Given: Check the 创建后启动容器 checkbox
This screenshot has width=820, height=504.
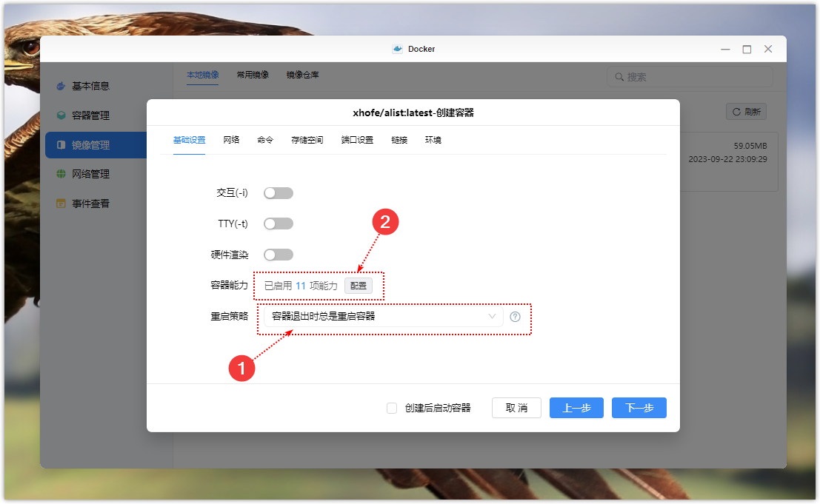Looking at the screenshot, I should coord(392,408).
